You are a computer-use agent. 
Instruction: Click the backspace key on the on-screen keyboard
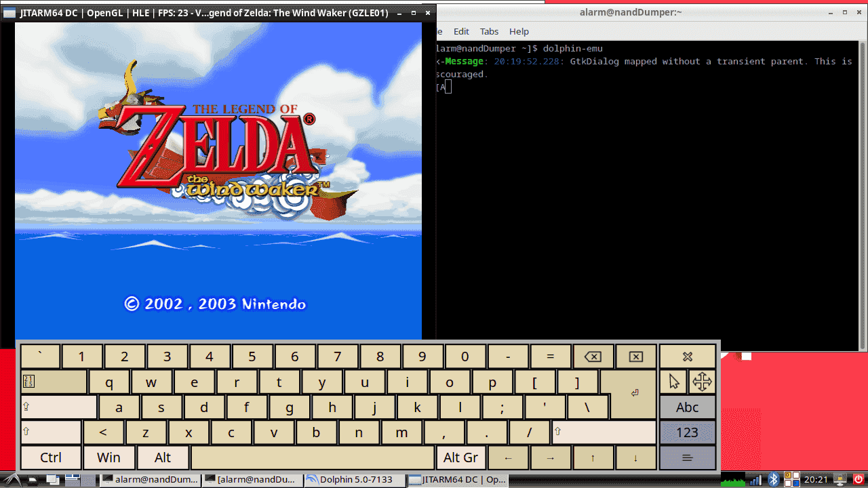pos(593,357)
